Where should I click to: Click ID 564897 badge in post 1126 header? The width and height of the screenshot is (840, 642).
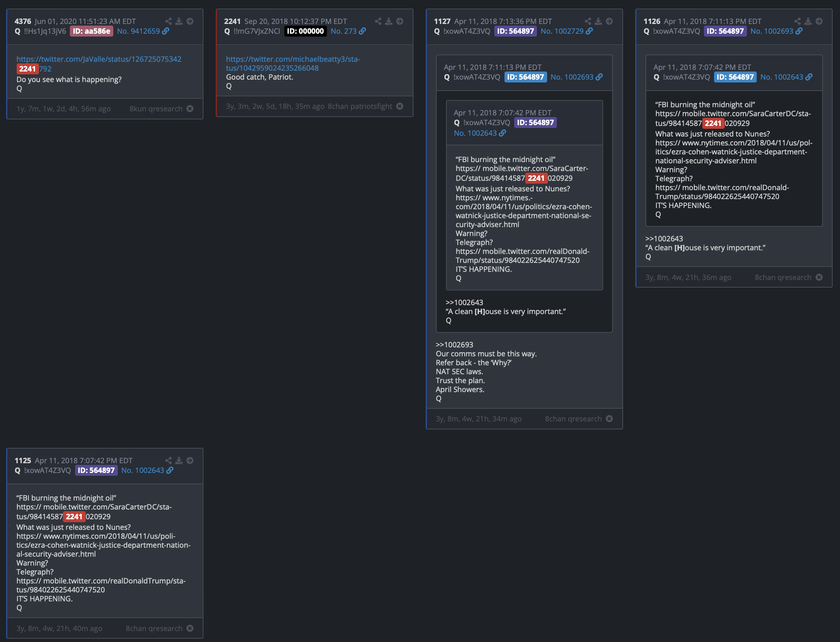pyautogui.click(x=725, y=31)
